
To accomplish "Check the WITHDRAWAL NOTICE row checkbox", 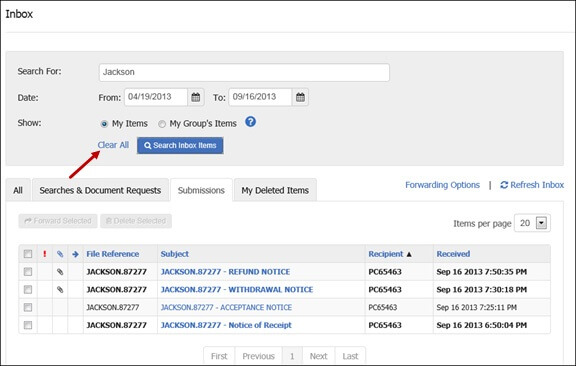I will pyautogui.click(x=28, y=290).
